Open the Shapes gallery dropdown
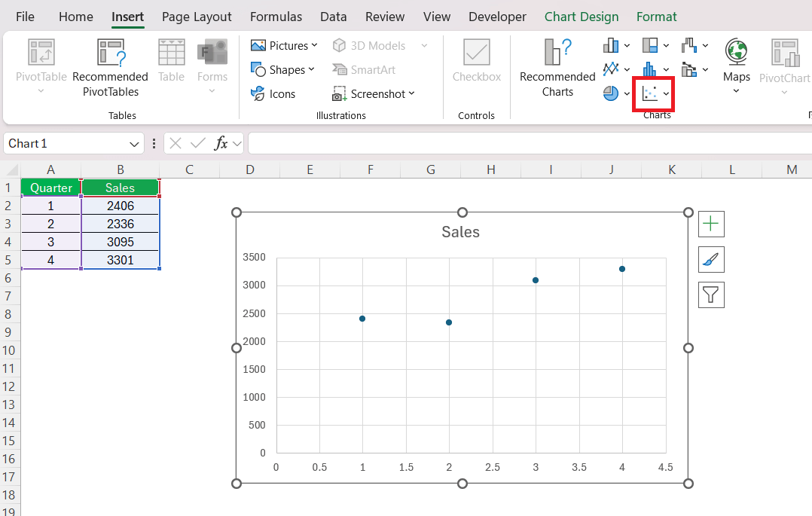The height and width of the screenshot is (516, 812). pos(282,69)
